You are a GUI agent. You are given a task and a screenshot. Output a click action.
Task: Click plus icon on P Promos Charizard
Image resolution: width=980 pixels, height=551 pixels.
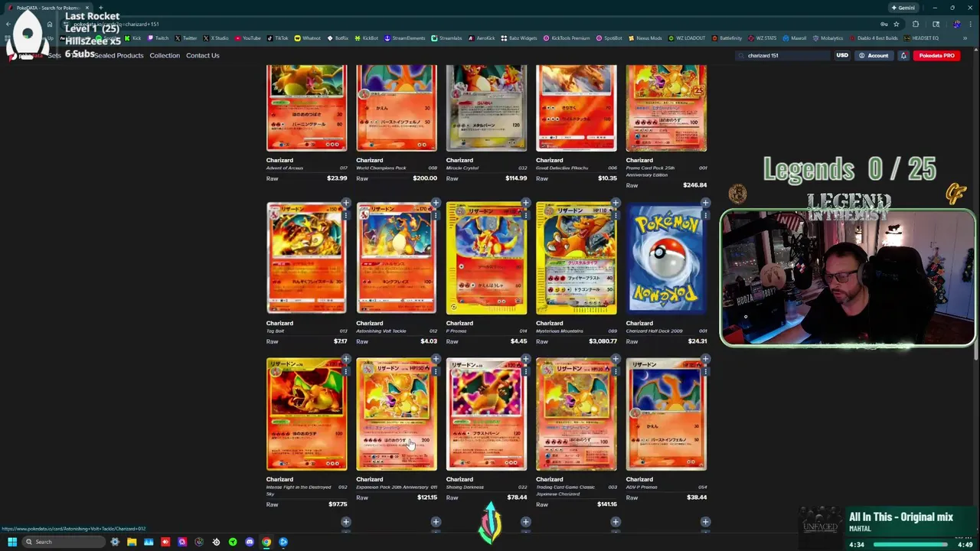pos(526,204)
